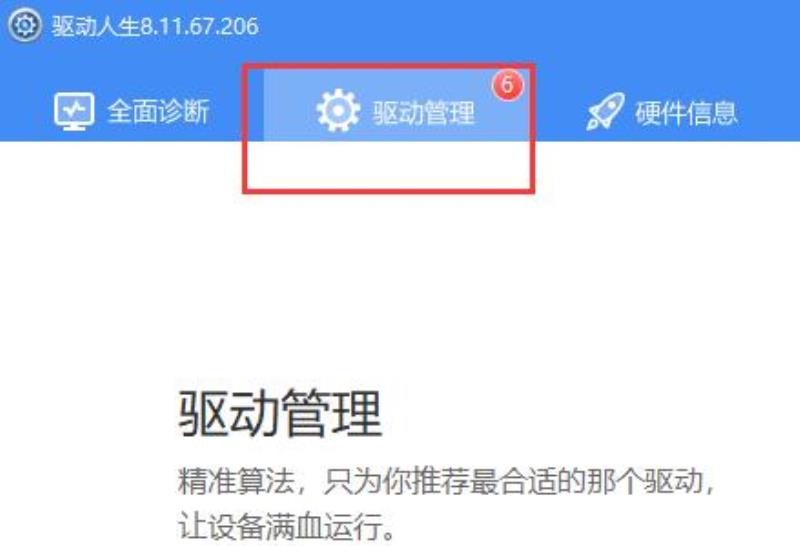Click the 驱动人生 title text
This screenshot has width=800, height=546.
pos(95,27)
